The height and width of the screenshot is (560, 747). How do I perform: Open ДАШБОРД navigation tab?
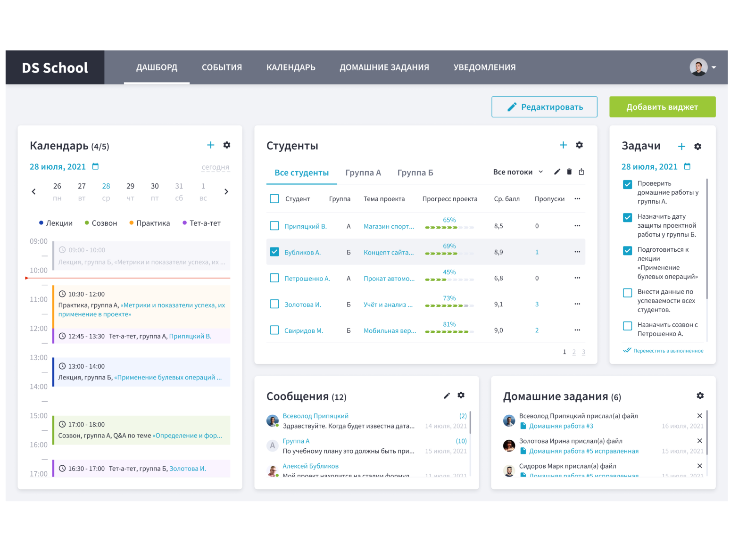pyautogui.click(x=157, y=67)
